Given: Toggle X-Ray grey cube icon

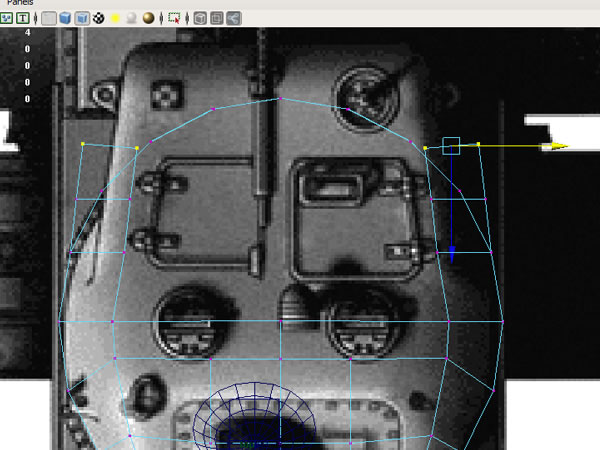Looking at the screenshot, I should pos(200,18).
